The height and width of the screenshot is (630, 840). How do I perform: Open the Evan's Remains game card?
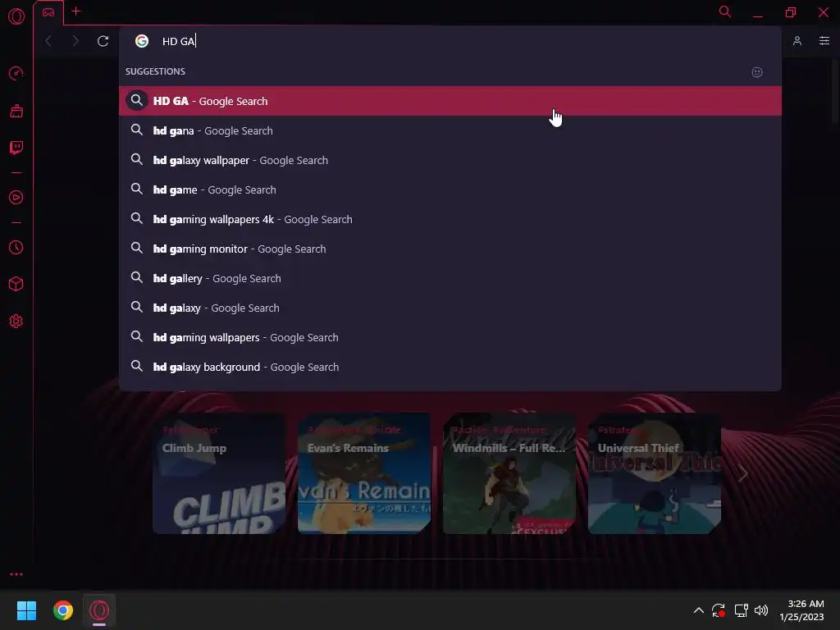[x=363, y=473]
